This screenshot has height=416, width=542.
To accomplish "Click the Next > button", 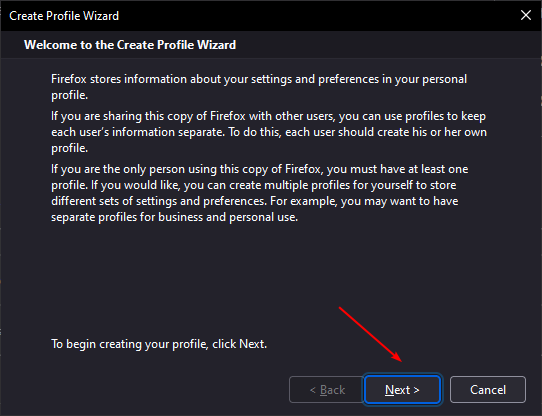I will click(x=402, y=390).
